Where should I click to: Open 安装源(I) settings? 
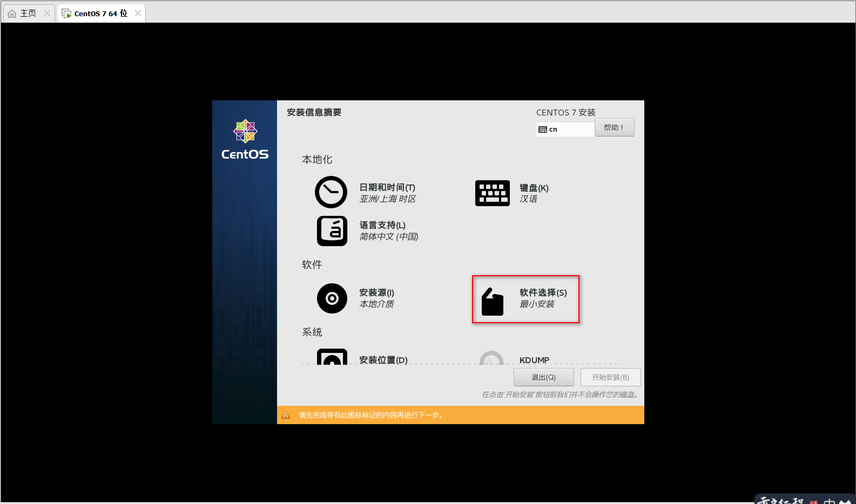pyautogui.click(x=377, y=292)
